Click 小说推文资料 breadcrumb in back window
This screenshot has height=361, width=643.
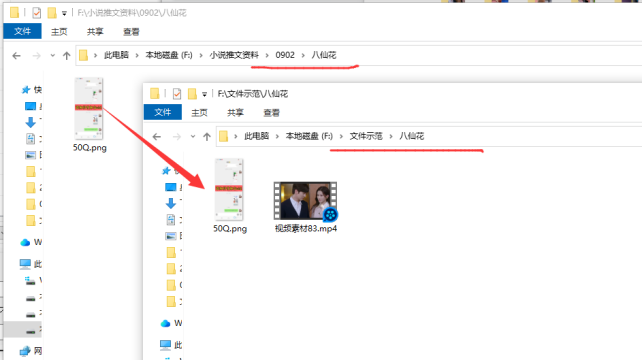pyautogui.click(x=234, y=55)
